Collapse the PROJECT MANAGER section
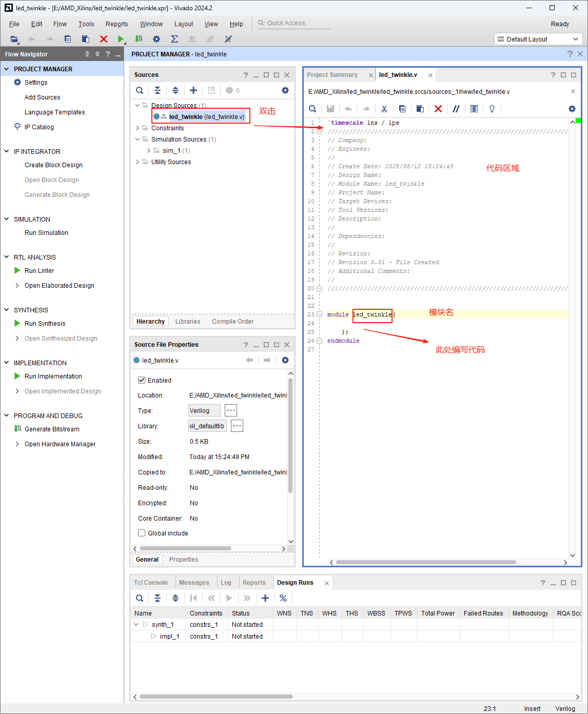 [7, 69]
